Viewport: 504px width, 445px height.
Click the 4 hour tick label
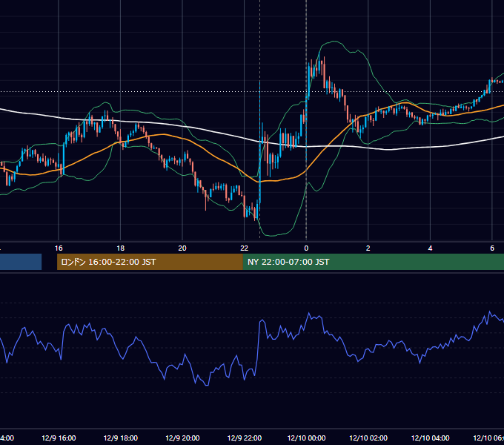(x=430, y=248)
